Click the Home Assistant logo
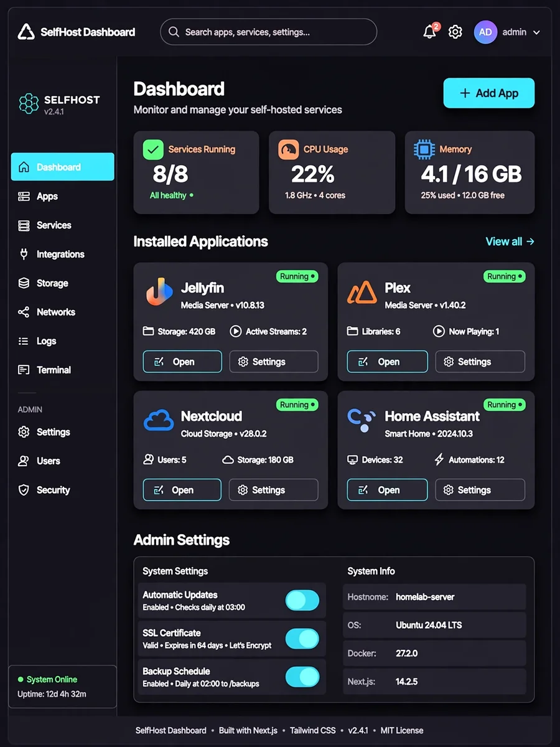This screenshot has width=560, height=747. point(362,420)
